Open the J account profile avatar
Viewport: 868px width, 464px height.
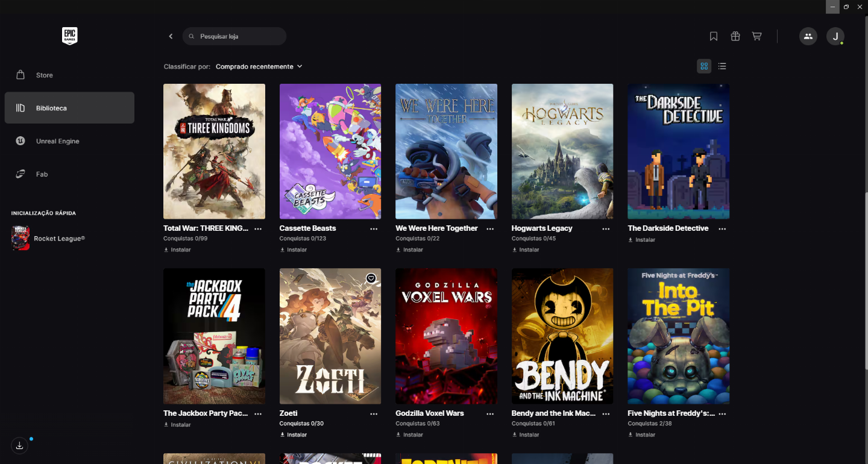click(x=835, y=36)
